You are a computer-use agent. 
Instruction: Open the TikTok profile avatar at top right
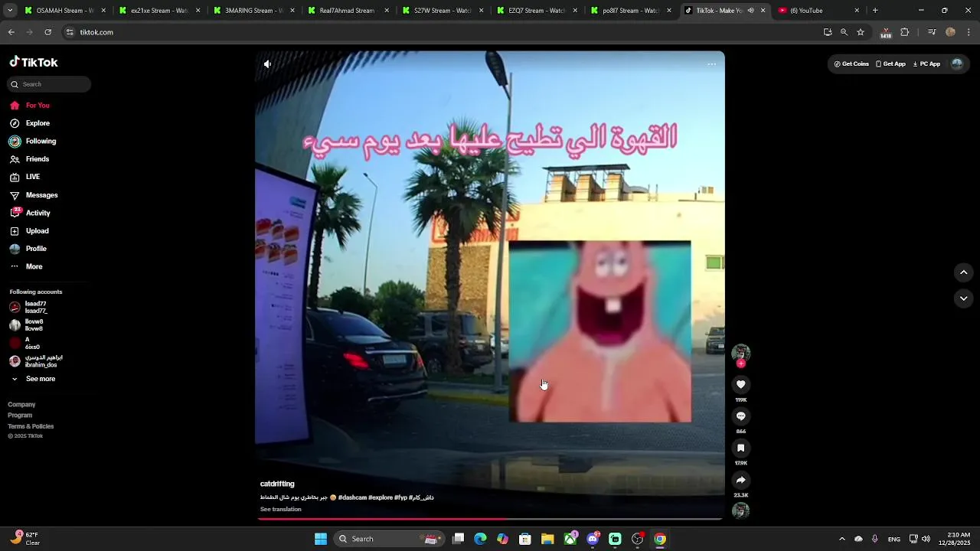(956, 64)
